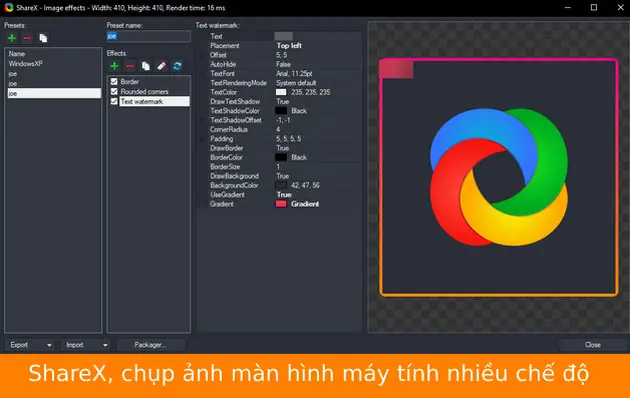Screen dimensions: 630x398
Task: Click the Preset name input field
Action: point(148,36)
